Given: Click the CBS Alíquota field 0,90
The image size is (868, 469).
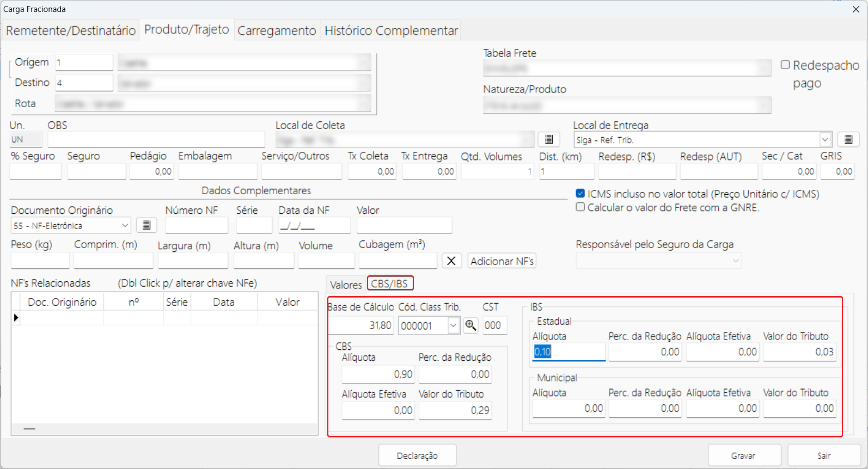Looking at the screenshot, I should [378, 374].
